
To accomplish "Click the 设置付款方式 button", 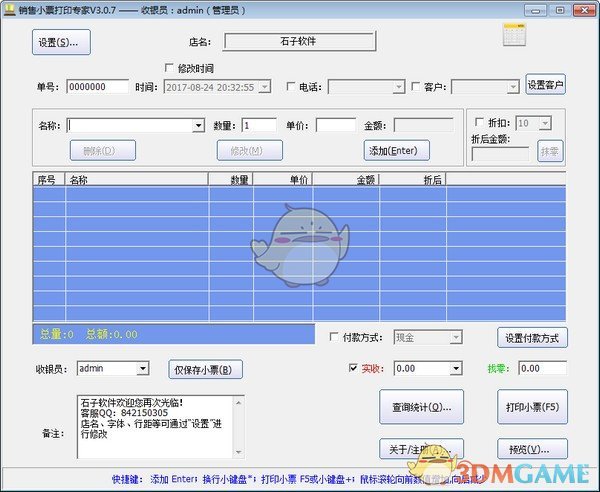I will click(532, 338).
